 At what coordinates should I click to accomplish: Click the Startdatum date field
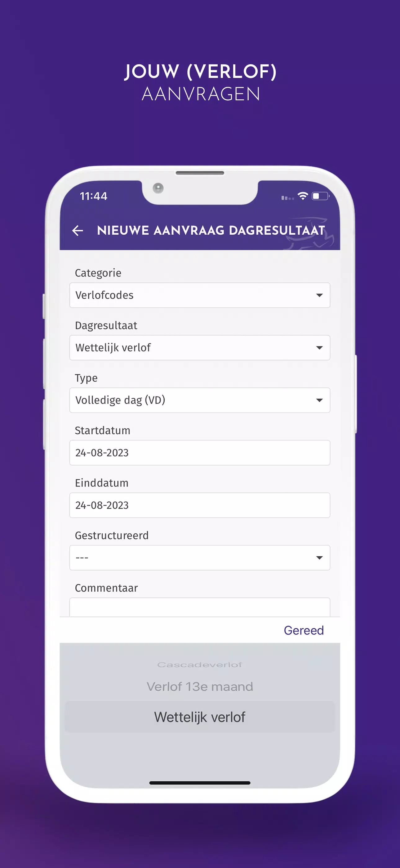coord(200,453)
